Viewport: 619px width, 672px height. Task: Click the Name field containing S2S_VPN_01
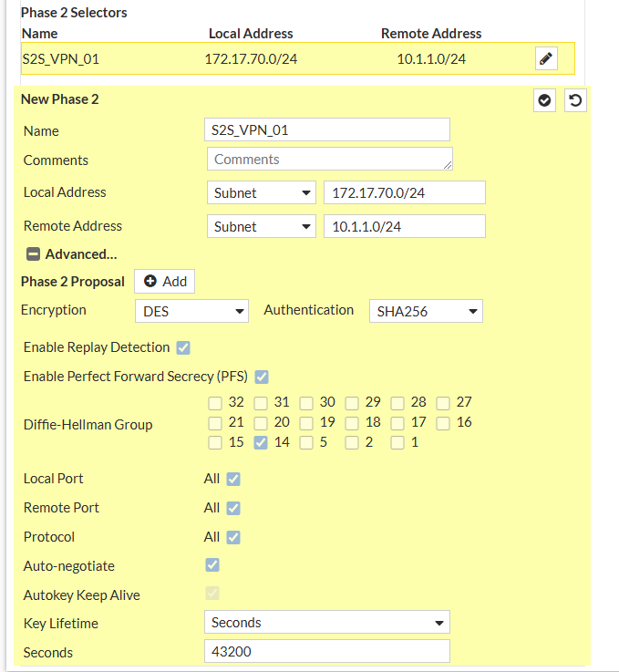click(327, 129)
